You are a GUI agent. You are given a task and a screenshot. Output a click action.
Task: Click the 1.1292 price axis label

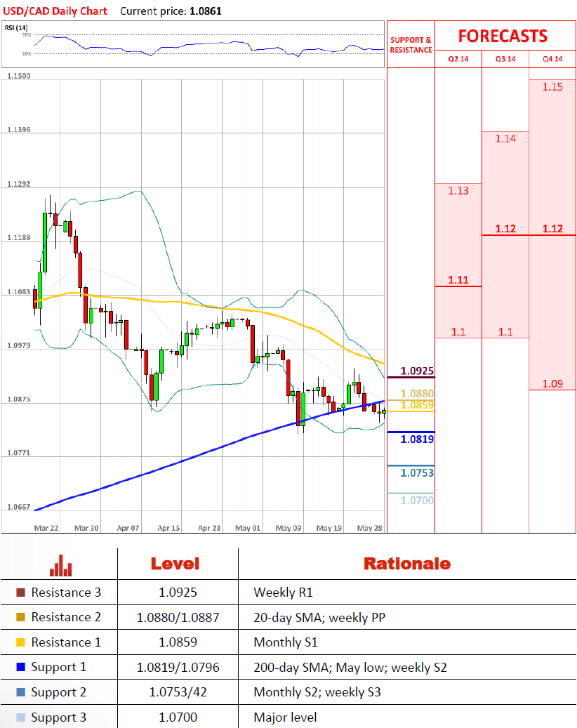18,184
